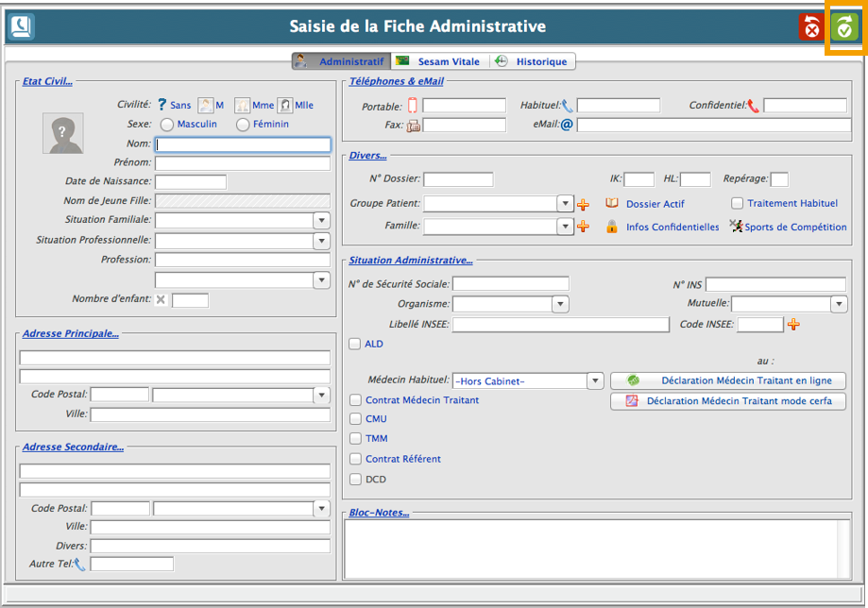
Task: Tick the DCD checkbox
Action: click(356, 480)
